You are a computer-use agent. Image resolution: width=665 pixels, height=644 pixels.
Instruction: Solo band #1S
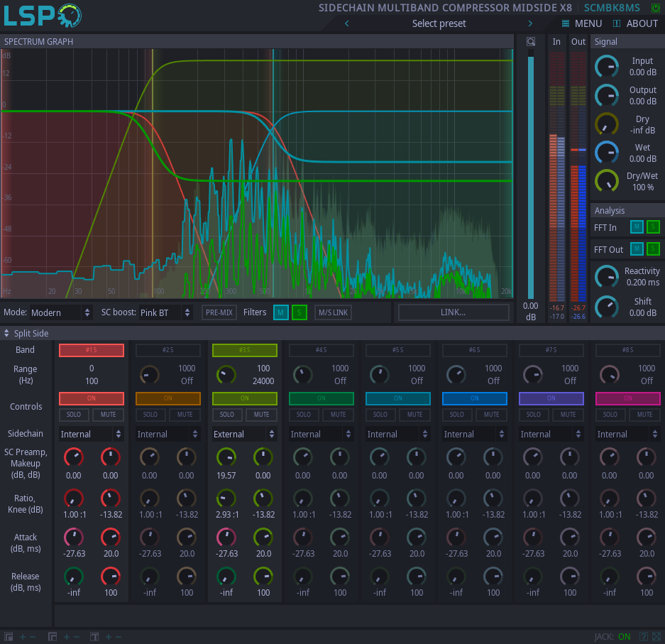click(x=73, y=414)
